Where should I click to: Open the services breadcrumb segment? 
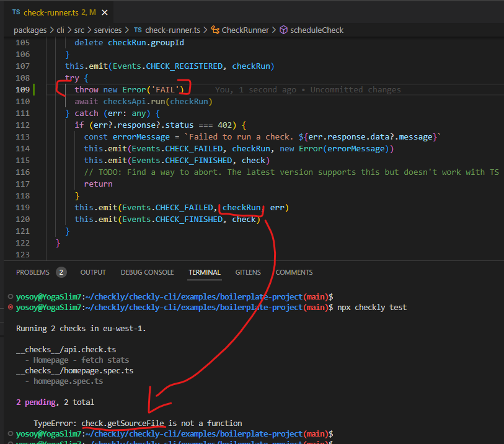(x=108, y=30)
